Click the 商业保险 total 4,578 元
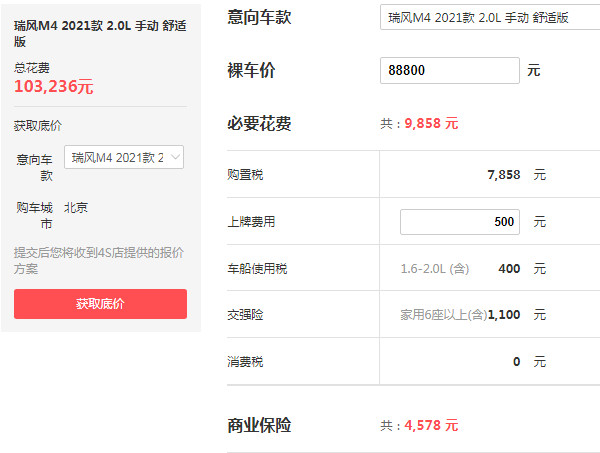 coord(431,426)
